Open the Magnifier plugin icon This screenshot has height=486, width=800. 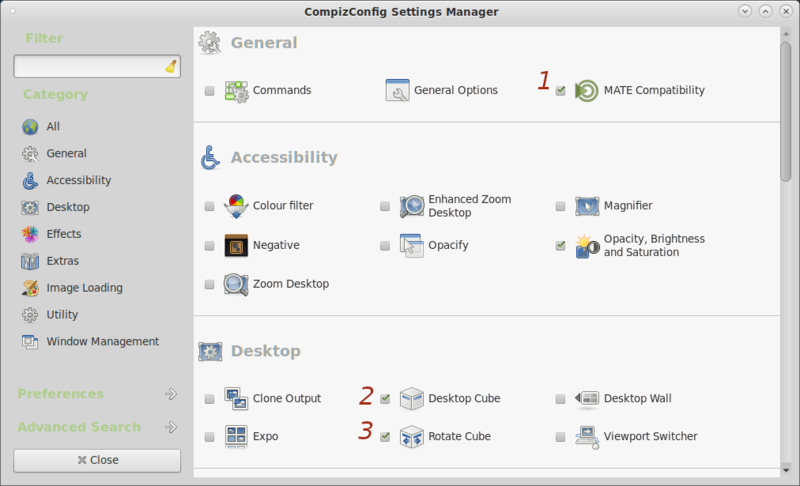click(587, 206)
